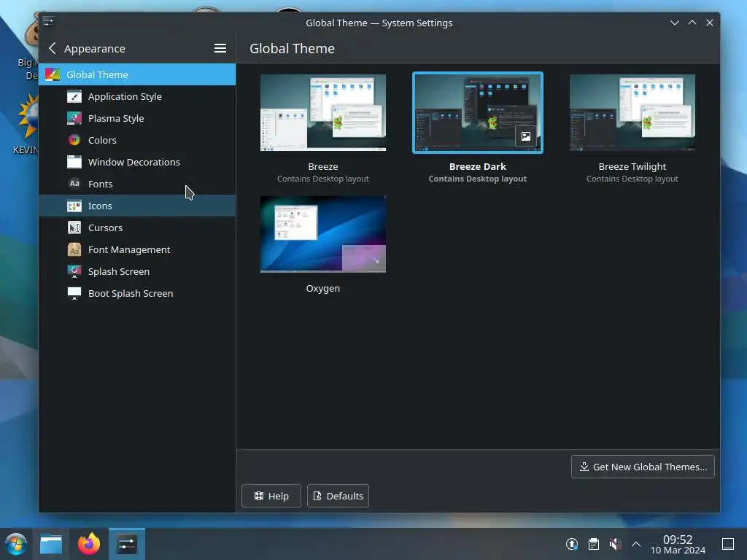Viewport: 747px width, 560px height.
Task: Click the Application Style brush icon
Action: [x=74, y=97]
